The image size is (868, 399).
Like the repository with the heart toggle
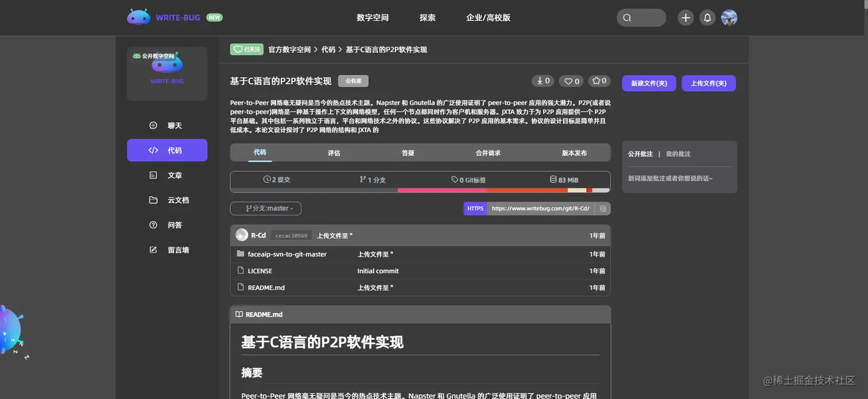pos(571,81)
